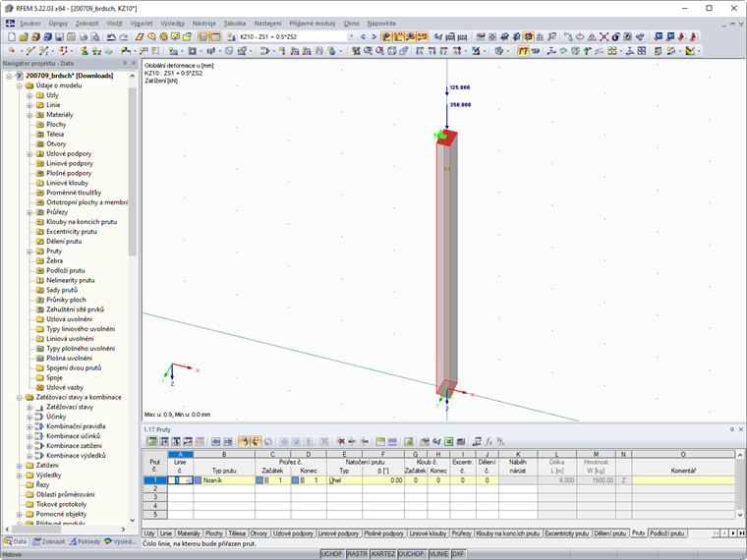Toggle the UCHOP status bar button
Screen dimensions: 747x560
pyautogui.click(x=331, y=554)
